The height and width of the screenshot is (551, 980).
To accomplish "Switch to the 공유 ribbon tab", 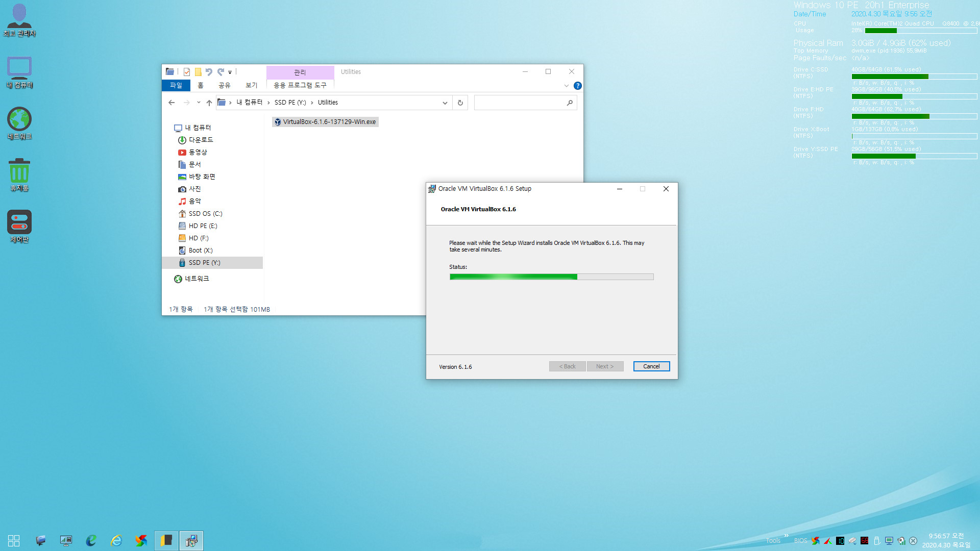I will click(225, 85).
